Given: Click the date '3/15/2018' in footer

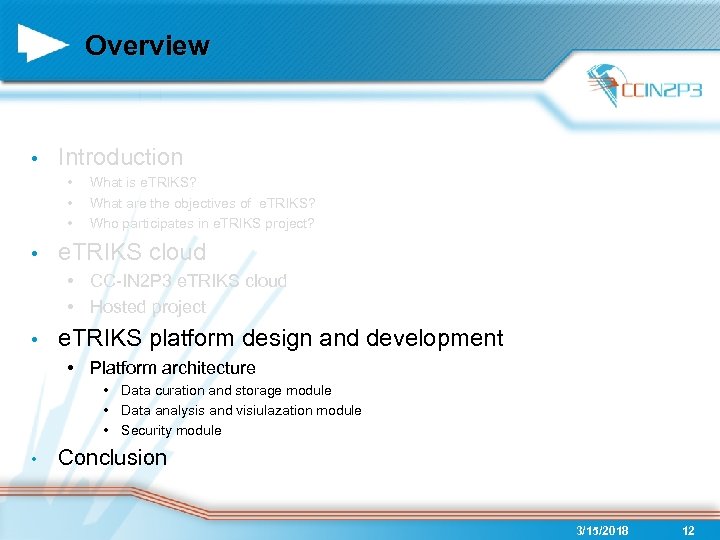Looking at the screenshot, I should [602, 531].
